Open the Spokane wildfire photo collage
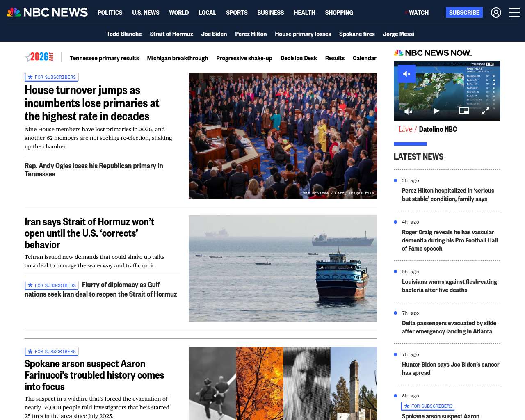 point(283,383)
